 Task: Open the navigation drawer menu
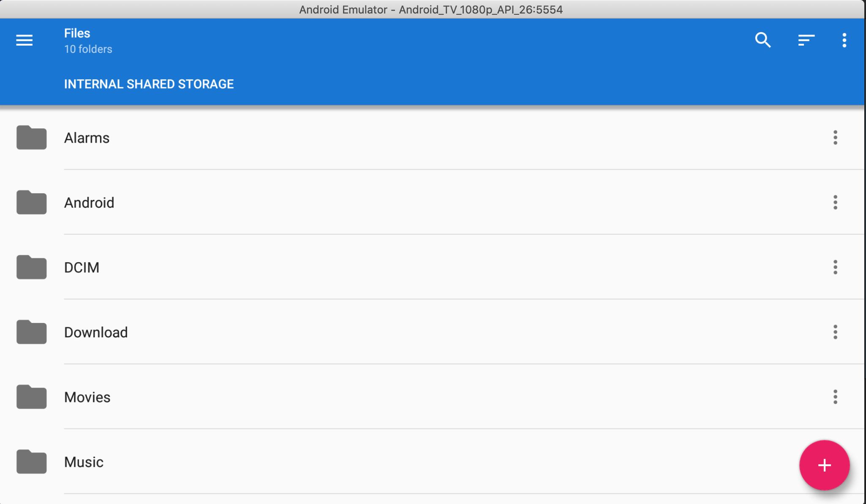[x=24, y=40]
